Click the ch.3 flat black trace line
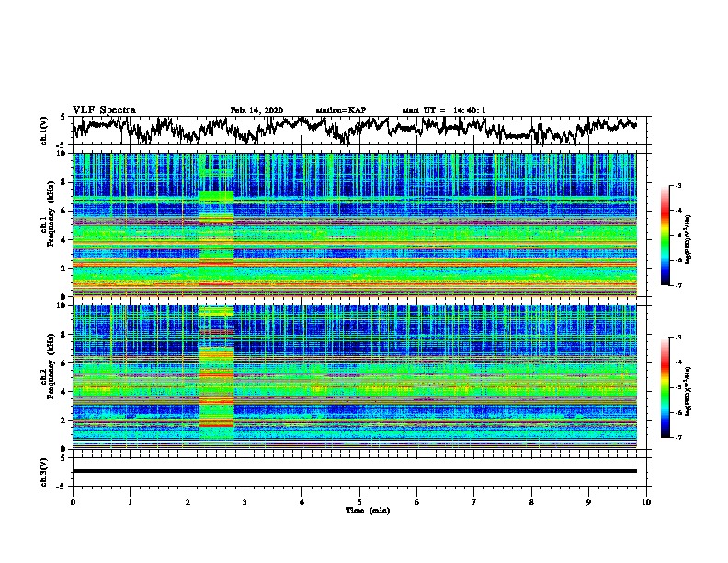This screenshot has width=728, height=563. pyautogui.click(x=355, y=471)
